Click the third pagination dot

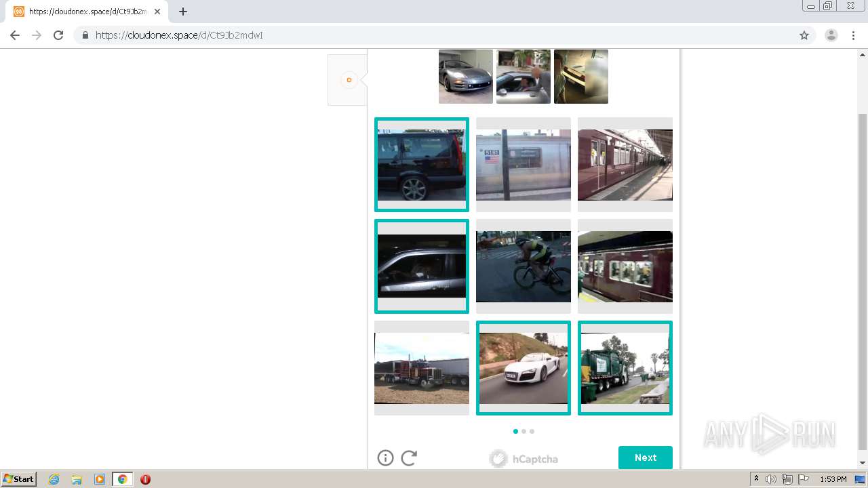pyautogui.click(x=532, y=431)
